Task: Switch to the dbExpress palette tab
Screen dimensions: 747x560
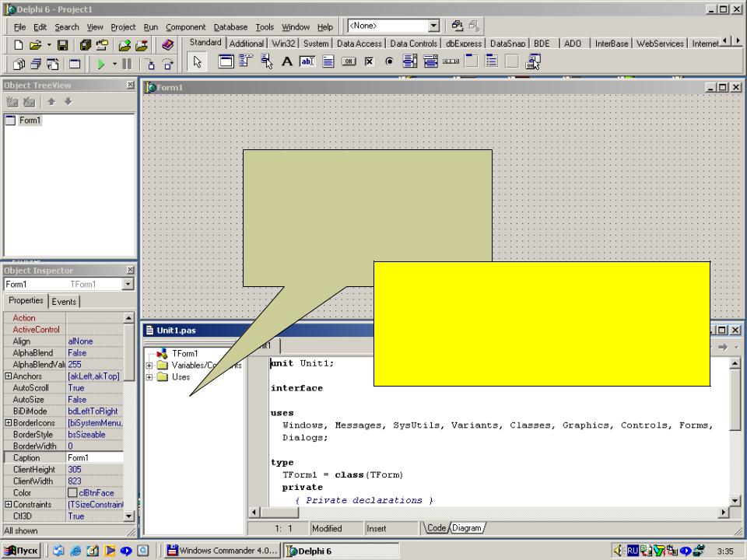Action: pyautogui.click(x=464, y=44)
